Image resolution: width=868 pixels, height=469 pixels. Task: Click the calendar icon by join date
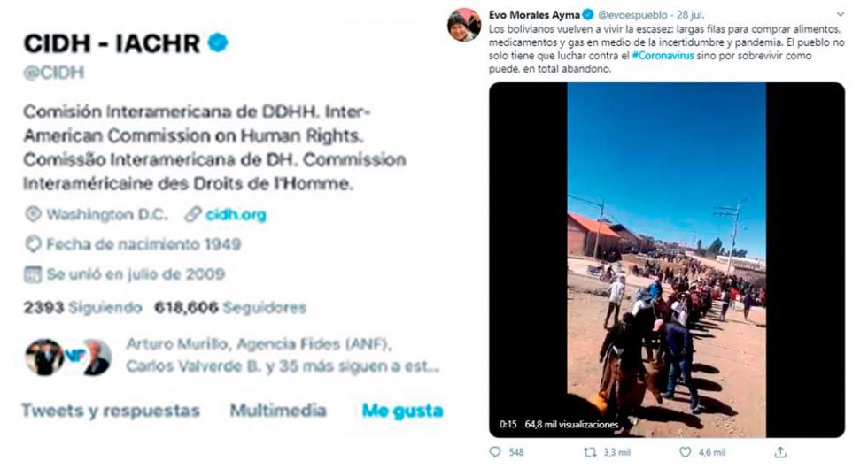tap(33, 274)
